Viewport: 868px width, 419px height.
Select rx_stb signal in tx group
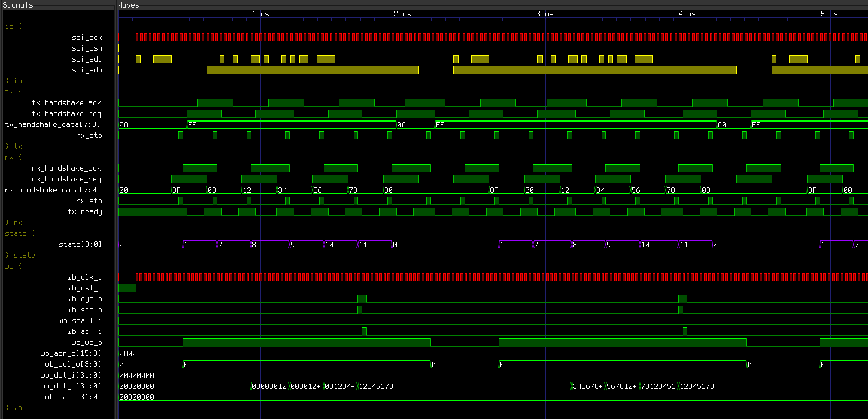[89, 135]
